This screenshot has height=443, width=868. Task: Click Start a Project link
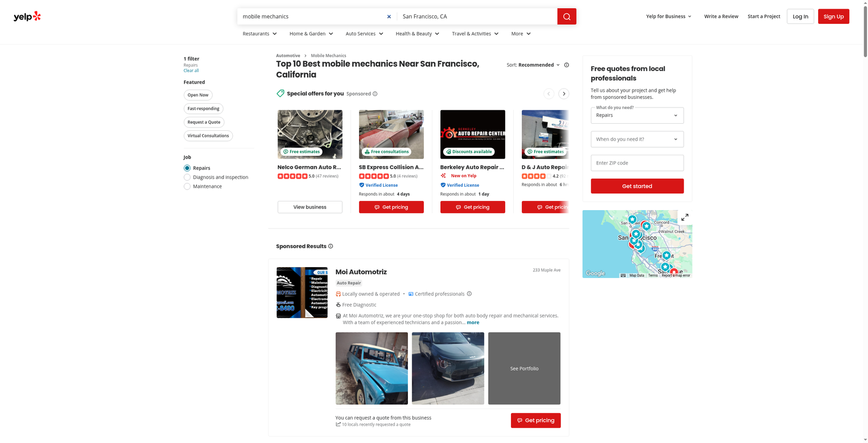tap(764, 16)
